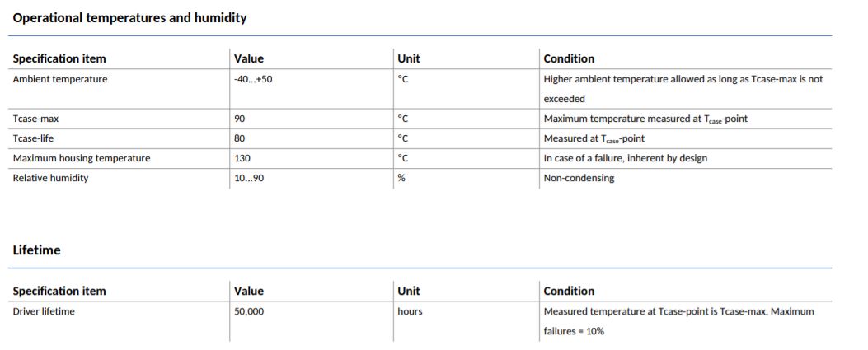The image size is (868, 350).
Task: Select the Driver lifetime specification item
Action: point(44,311)
